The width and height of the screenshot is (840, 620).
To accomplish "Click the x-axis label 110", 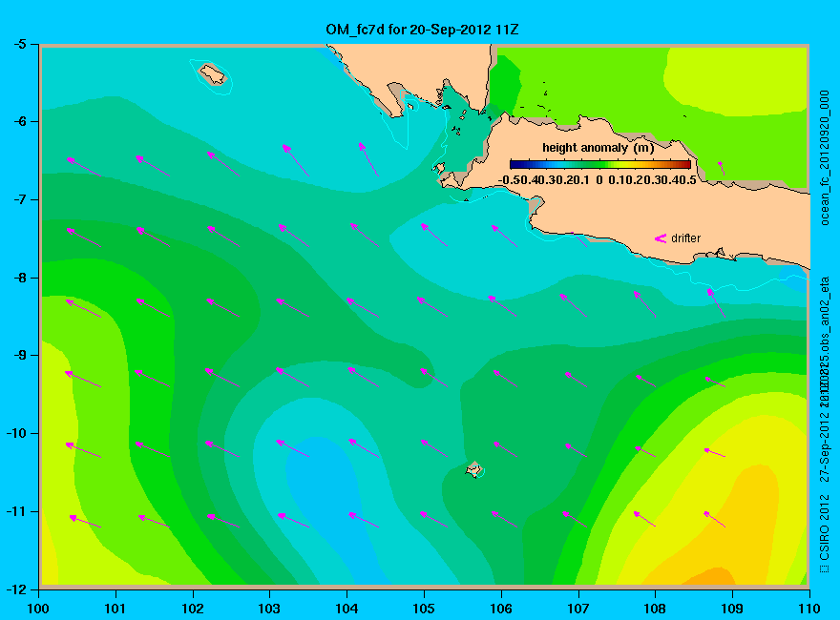I will pos(808,609).
